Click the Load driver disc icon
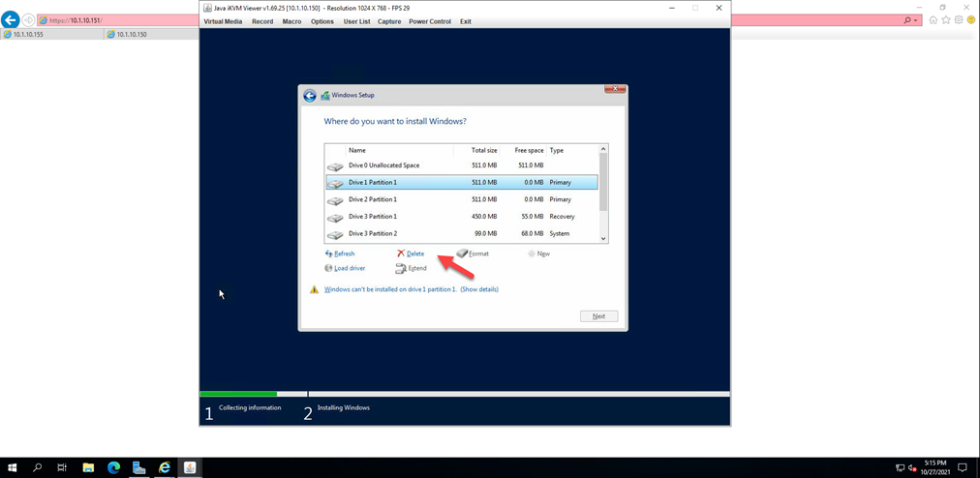This screenshot has height=478, width=980. click(x=328, y=268)
